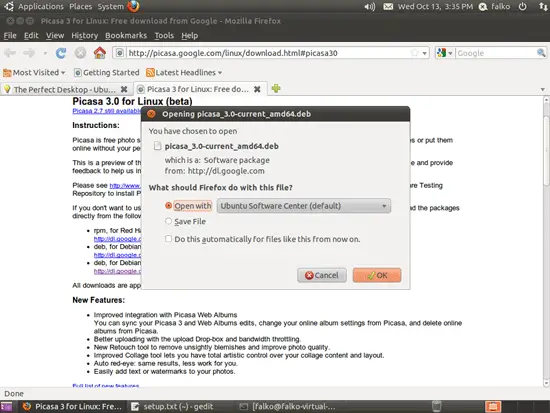Open the Most Visited bookmarks dropdown
Screen dimensions: 550x413
pyautogui.click(x=34, y=73)
